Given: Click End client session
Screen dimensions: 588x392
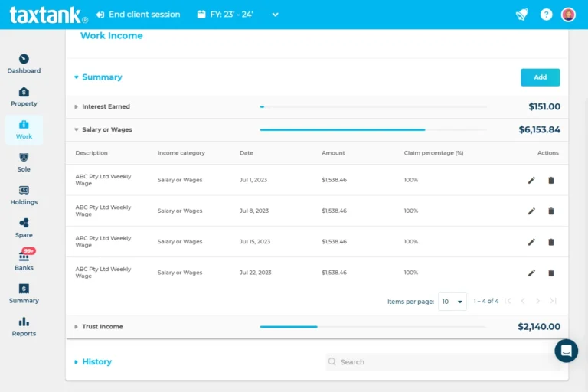Looking at the screenshot, I should pyautogui.click(x=138, y=15).
